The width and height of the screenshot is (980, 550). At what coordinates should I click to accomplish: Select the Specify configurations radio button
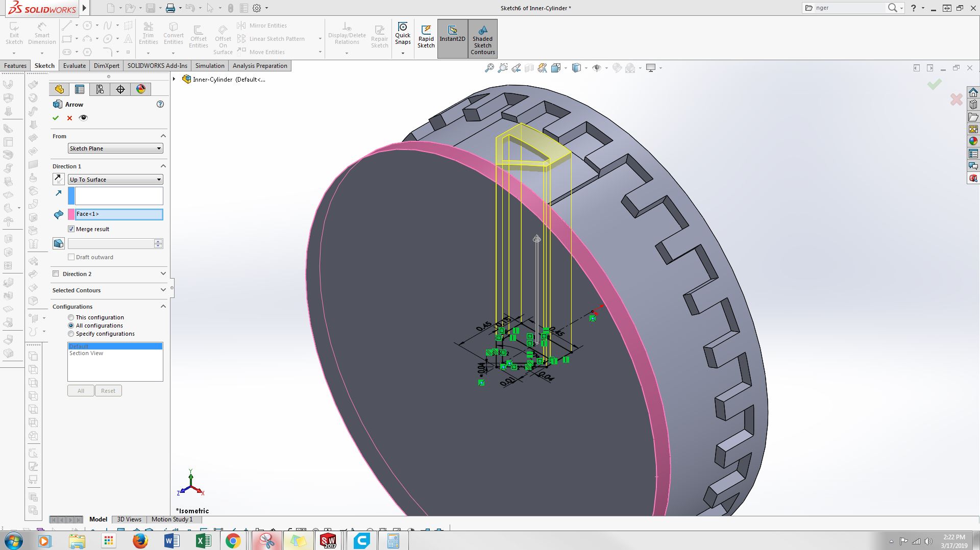pyautogui.click(x=71, y=334)
